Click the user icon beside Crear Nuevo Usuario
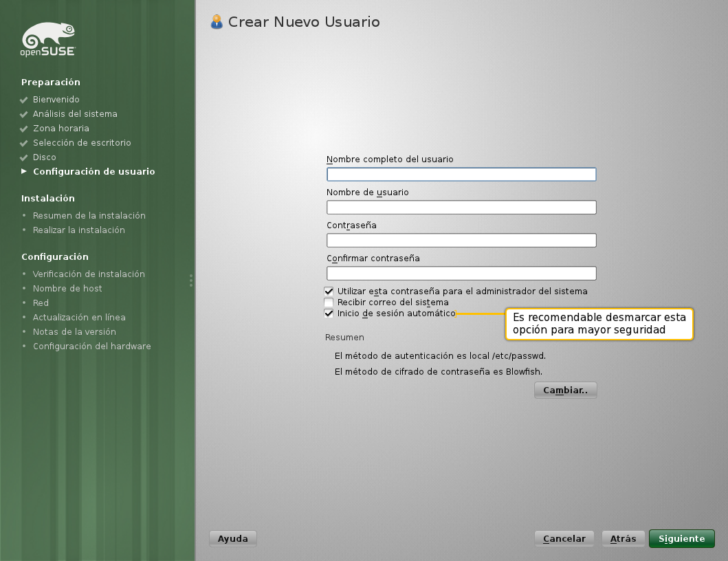The height and width of the screenshot is (561, 728). tap(217, 22)
